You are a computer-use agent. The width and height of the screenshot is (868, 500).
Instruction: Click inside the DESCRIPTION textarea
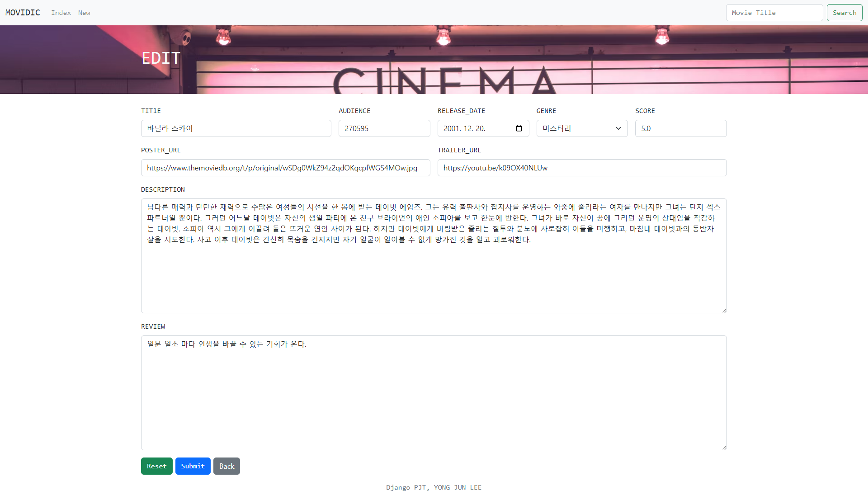[434, 276]
